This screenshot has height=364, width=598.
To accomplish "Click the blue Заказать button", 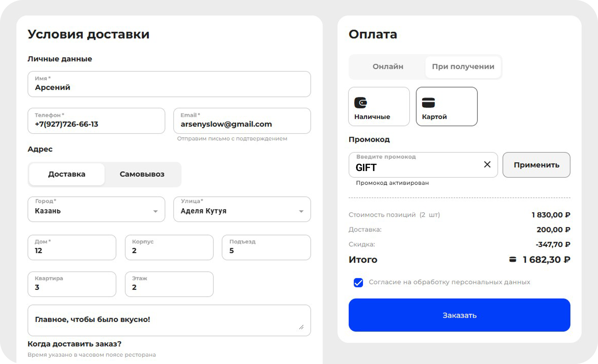I will [459, 315].
